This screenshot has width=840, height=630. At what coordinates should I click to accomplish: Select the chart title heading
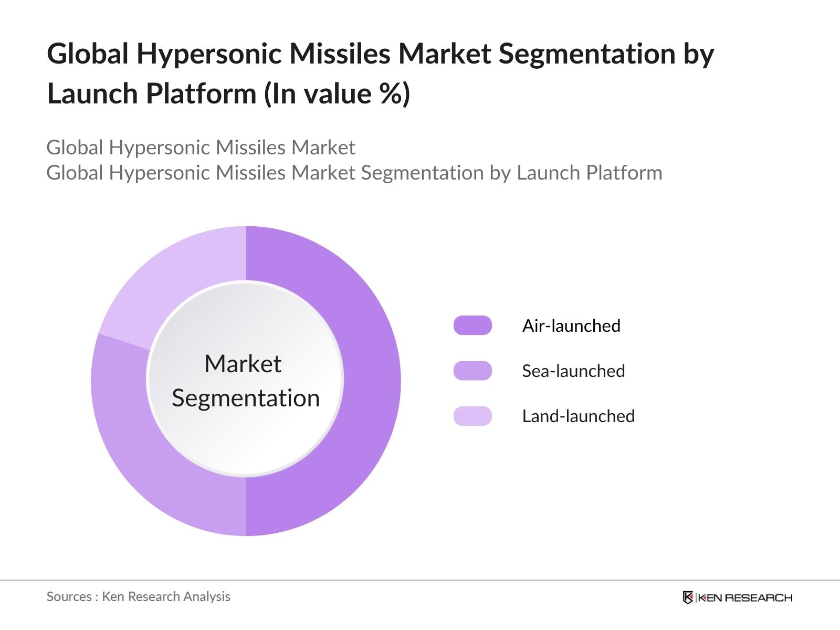tap(381, 72)
